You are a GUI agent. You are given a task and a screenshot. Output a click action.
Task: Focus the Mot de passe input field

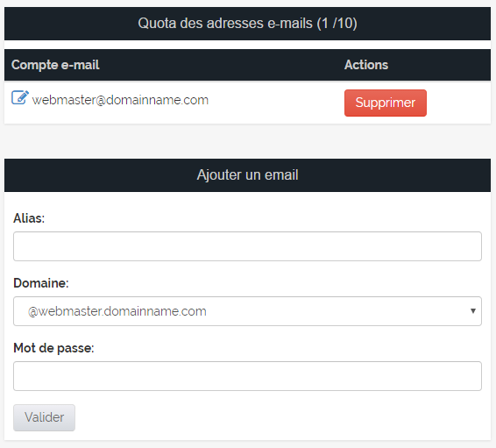point(247,376)
